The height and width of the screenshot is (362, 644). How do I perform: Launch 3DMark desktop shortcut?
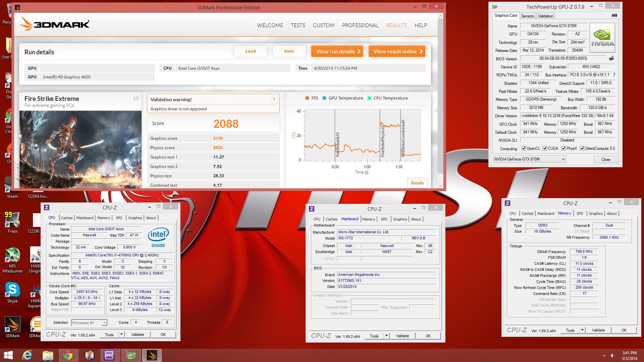tap(12, 327)
